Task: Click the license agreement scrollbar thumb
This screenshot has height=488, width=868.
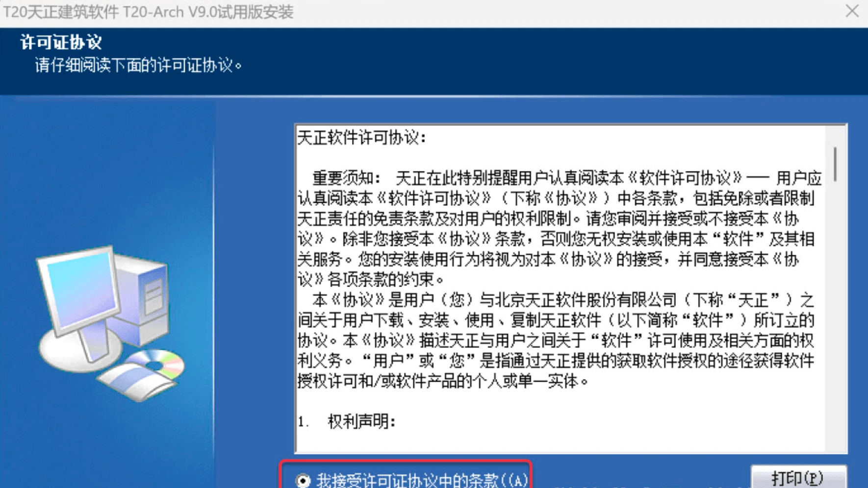Action: pos(835,164)
